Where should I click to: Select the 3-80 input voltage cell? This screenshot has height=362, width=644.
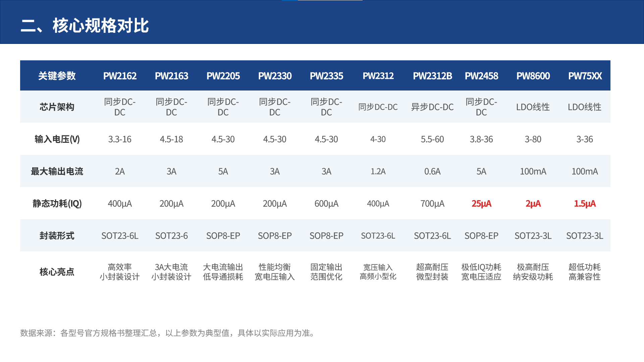point(533,139)
